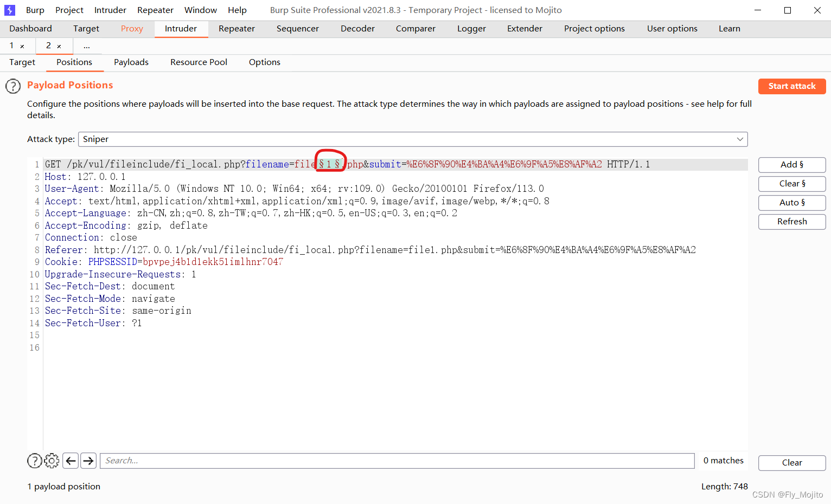Screen dimensions: 831x504
Task: Open the Help menu
Action: point(237,10)
